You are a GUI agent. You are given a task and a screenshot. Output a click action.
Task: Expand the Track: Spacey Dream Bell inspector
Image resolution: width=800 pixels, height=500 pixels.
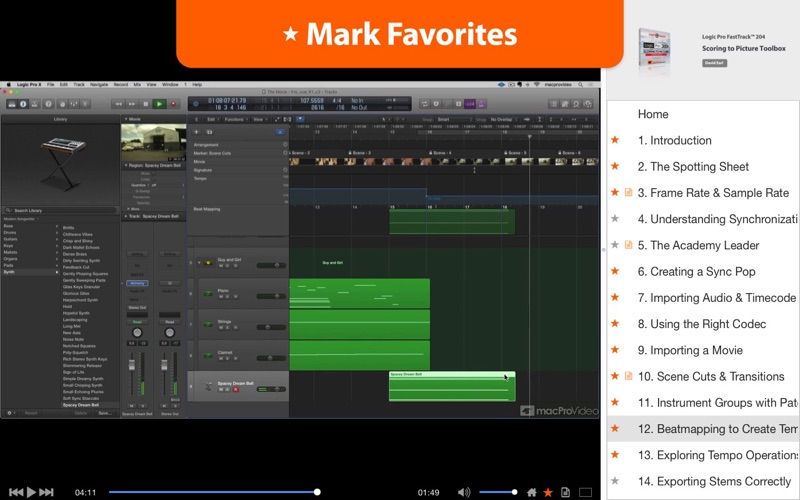tap(126, 216)
